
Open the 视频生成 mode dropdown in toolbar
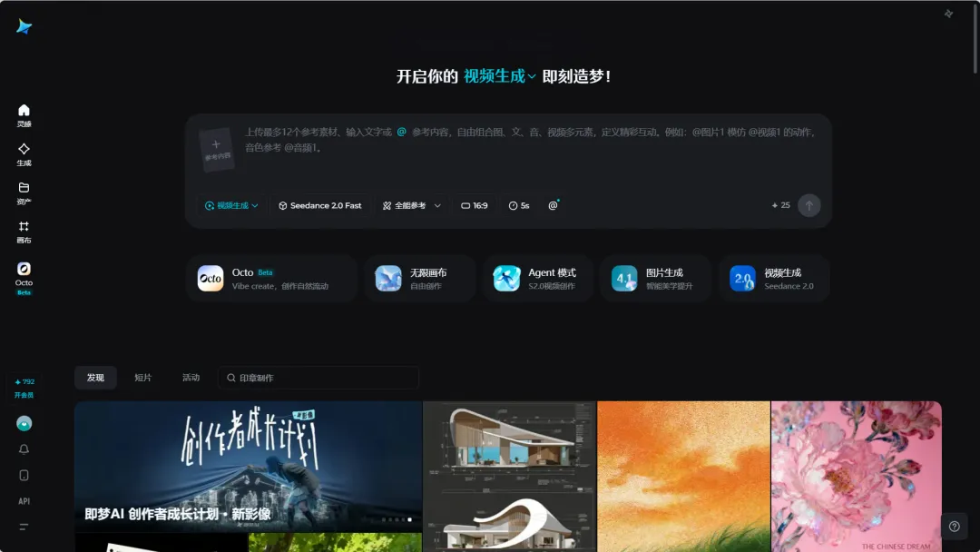pos(231,206)
